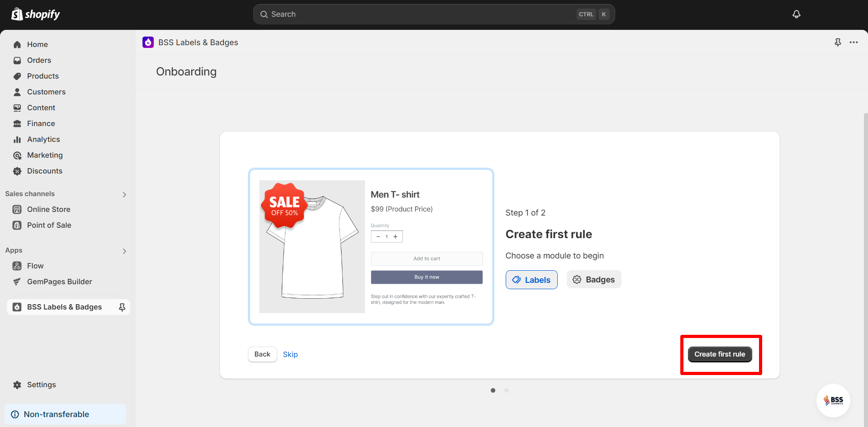Image resolution: width=868 pixels, height=427 pixels.
Task: Click the Products tag icon
Action: (17, 76)
